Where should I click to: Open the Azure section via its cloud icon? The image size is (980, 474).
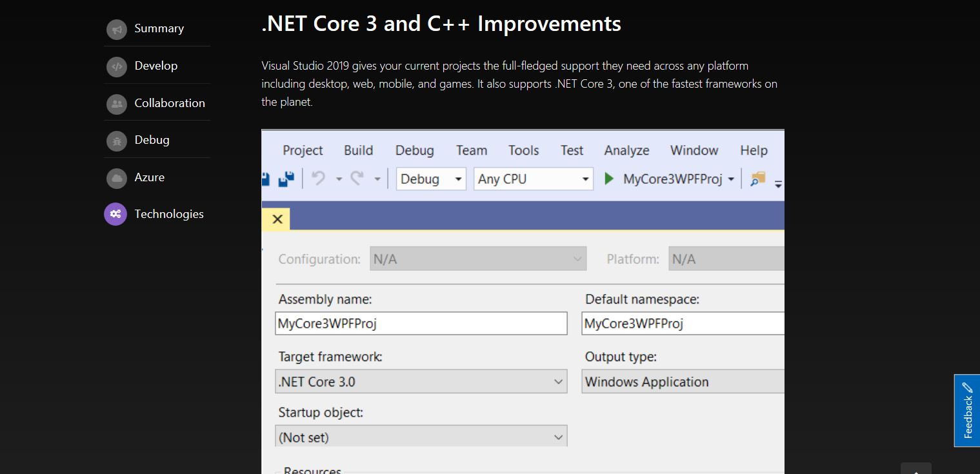tap(117, 177)
